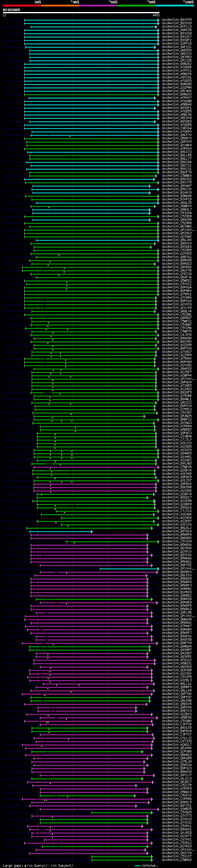Select the UniRef100_C9E0G4 hit name
197x868 pixels.
coord(177,128)
